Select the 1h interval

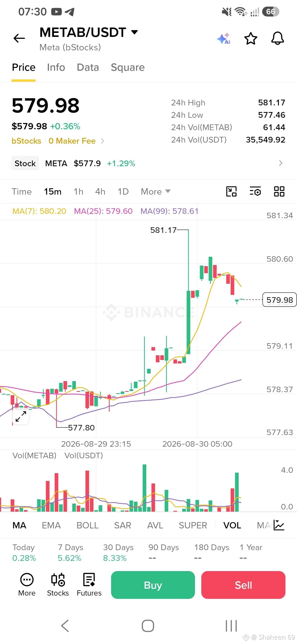pyautogui.click(x=78, y=191)
